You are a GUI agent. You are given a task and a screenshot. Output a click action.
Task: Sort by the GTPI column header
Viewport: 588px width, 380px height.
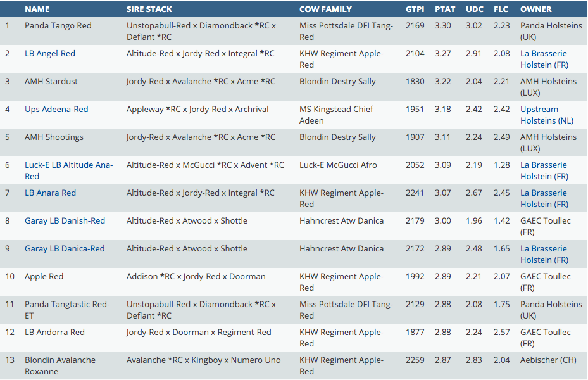415,9
